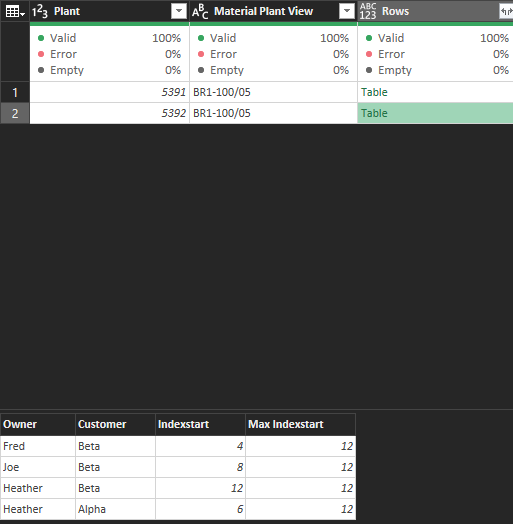Click Empty label in Plant column profile
This screenshot has width=513, height=524.
67,70
